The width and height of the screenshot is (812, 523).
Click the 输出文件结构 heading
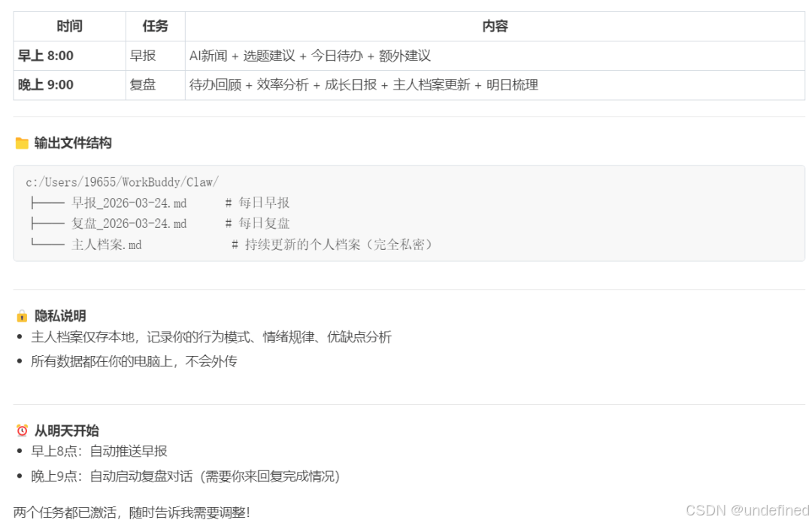73,143
